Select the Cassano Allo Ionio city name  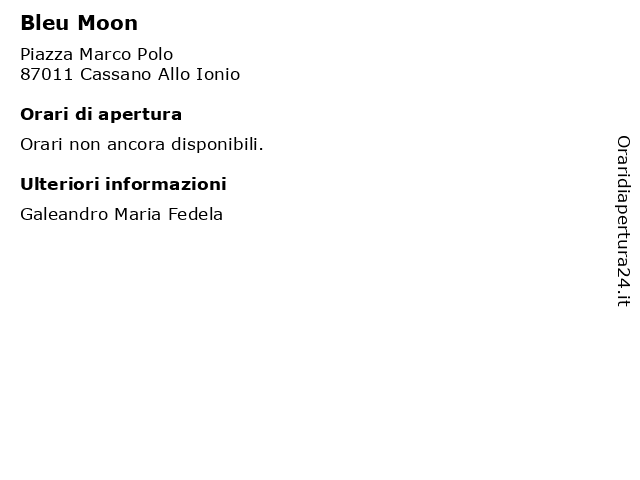160,74
